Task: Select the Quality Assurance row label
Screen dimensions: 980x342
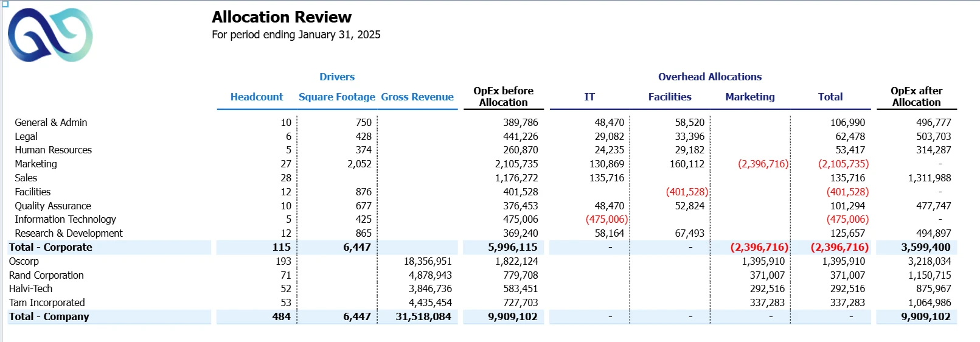Action: (53, 206)
